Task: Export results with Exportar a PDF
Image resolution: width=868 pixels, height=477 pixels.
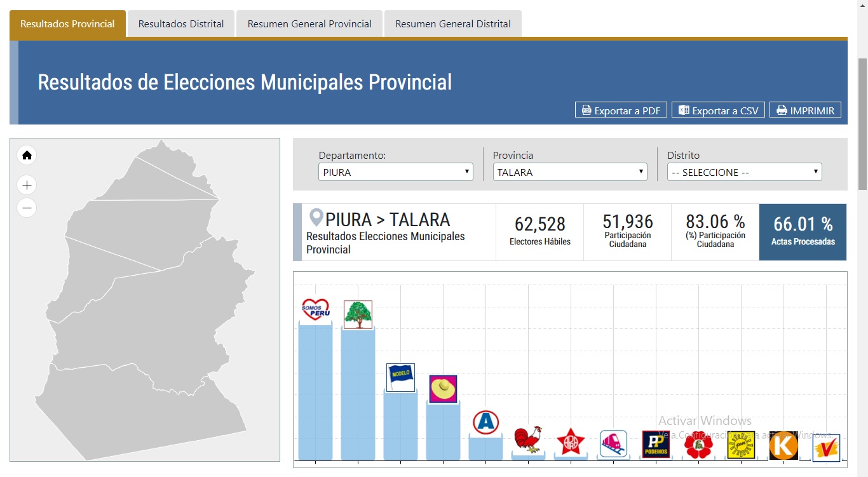Action: click(621, 110)
